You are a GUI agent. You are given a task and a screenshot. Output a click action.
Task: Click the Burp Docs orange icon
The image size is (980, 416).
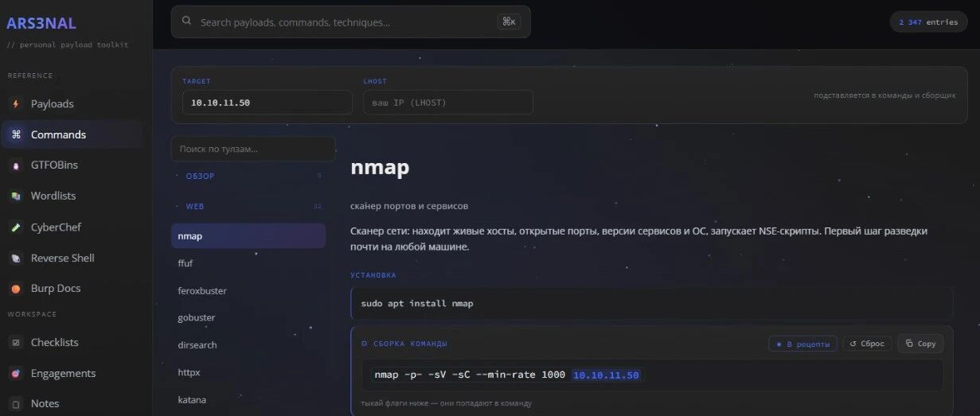16,289
